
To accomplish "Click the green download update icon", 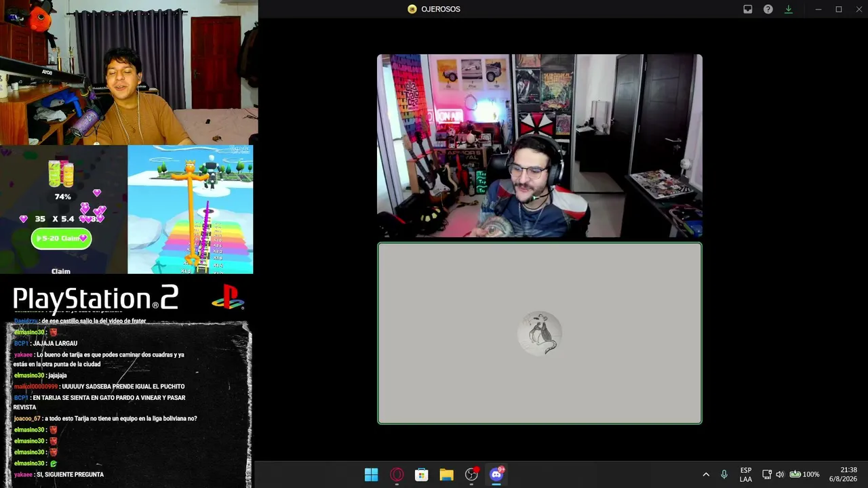I will [788, 9].
